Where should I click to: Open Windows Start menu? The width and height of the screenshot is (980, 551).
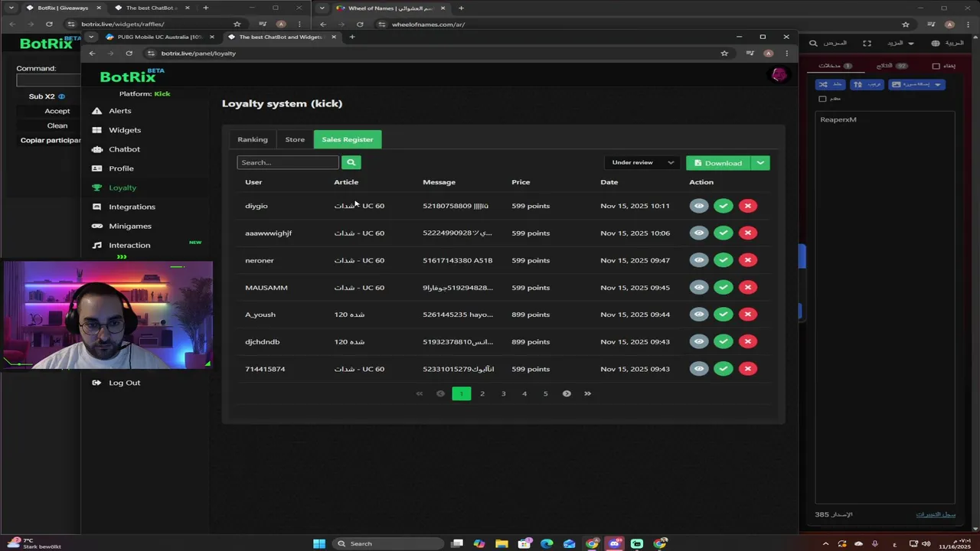(319, 544)
